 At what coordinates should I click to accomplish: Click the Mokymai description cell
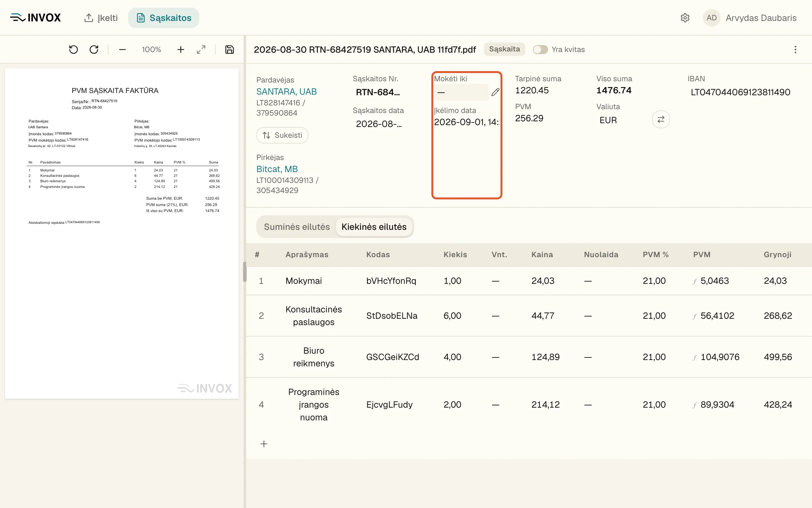(304, 281)
